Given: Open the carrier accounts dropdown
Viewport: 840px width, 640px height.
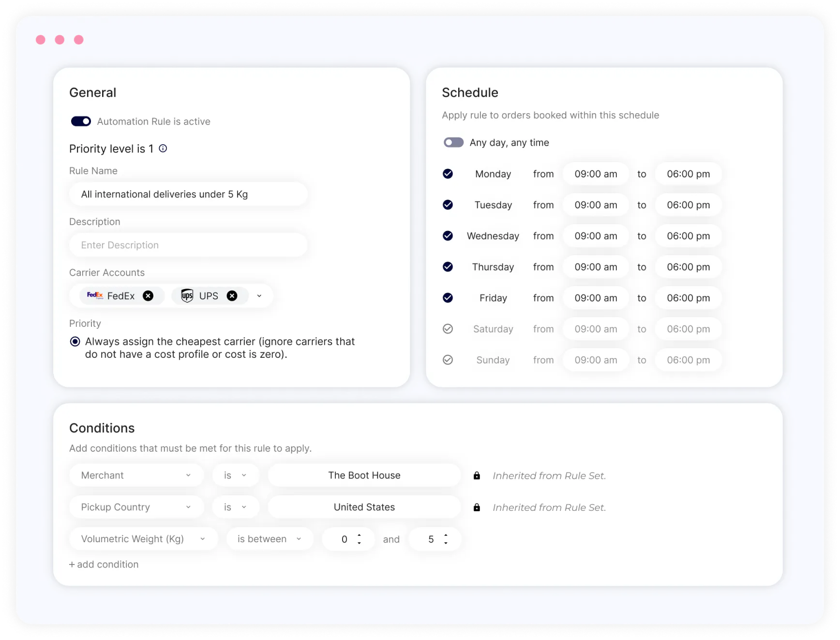Looking at the screenshot, I should (x=259, y=295).
